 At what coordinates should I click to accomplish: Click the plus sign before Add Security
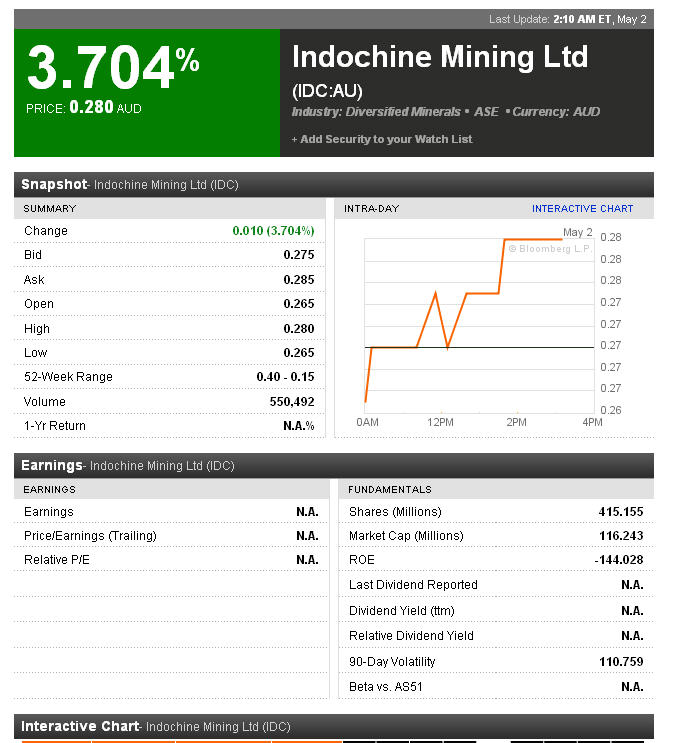click(294, 140)
